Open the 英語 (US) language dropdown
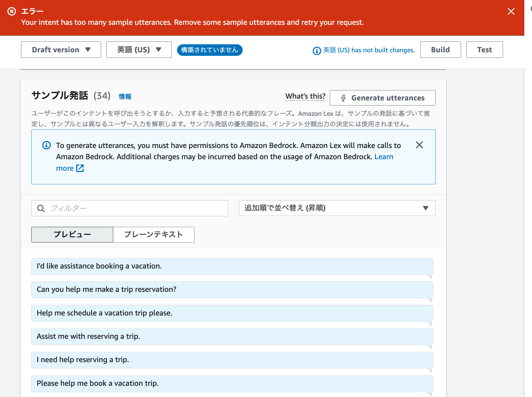Viewport: 532px width, 397px height. tap(139, 50)
